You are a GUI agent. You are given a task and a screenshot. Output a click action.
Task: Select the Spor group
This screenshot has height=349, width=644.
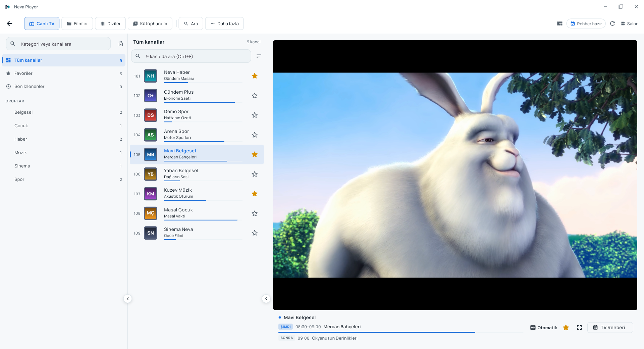(x=64, y=179)
